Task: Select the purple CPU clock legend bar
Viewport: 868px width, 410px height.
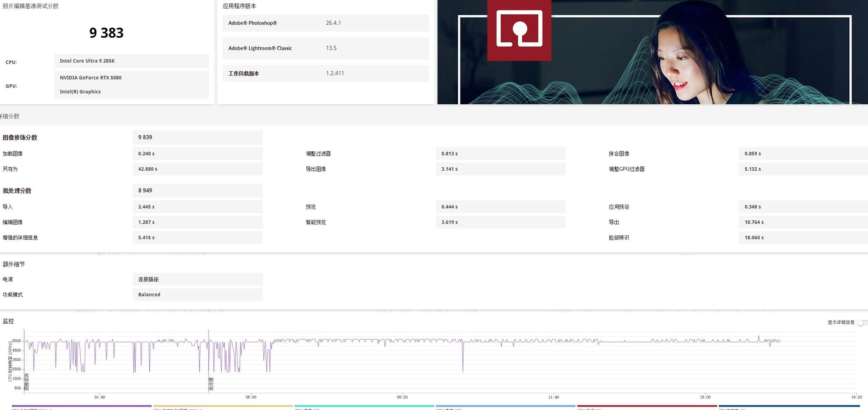Action: point(82,406)
